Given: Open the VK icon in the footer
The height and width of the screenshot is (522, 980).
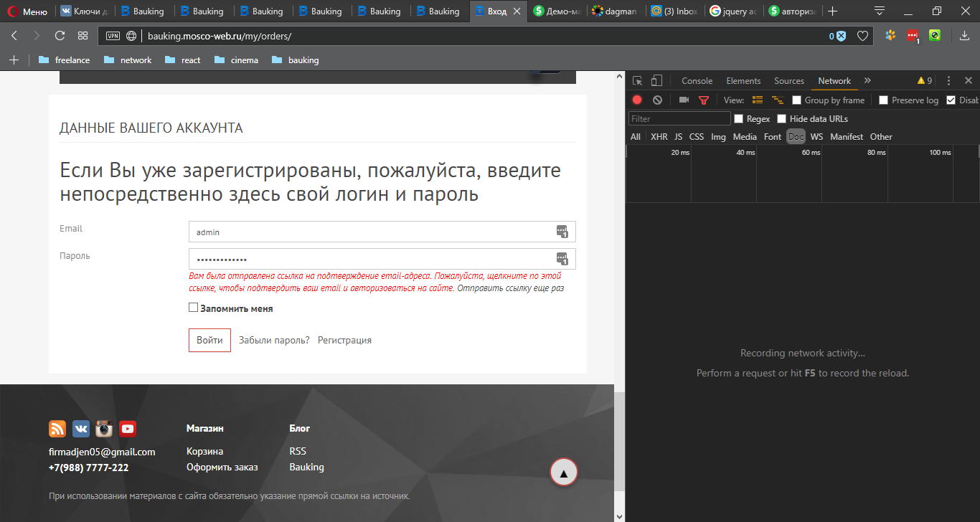Looking at the screenshot, I should [81, 429].
